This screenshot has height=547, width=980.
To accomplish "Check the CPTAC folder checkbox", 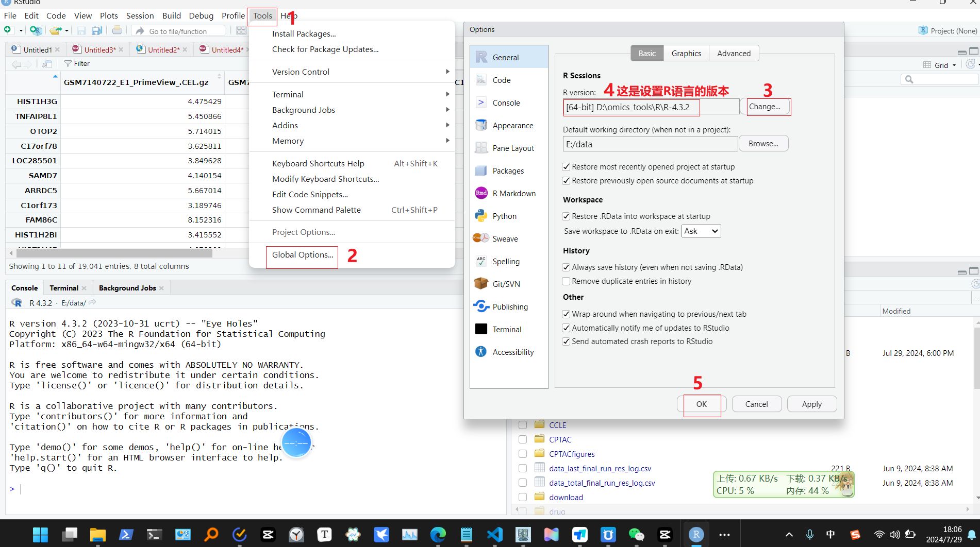I will (523, 439).
